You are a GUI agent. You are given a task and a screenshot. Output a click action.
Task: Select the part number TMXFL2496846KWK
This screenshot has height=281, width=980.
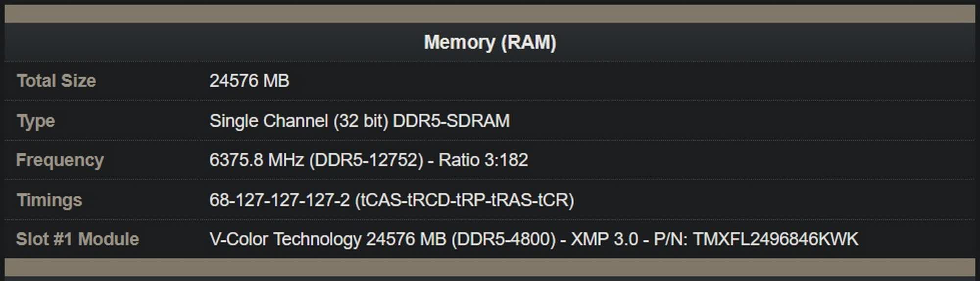click(775, 239)
